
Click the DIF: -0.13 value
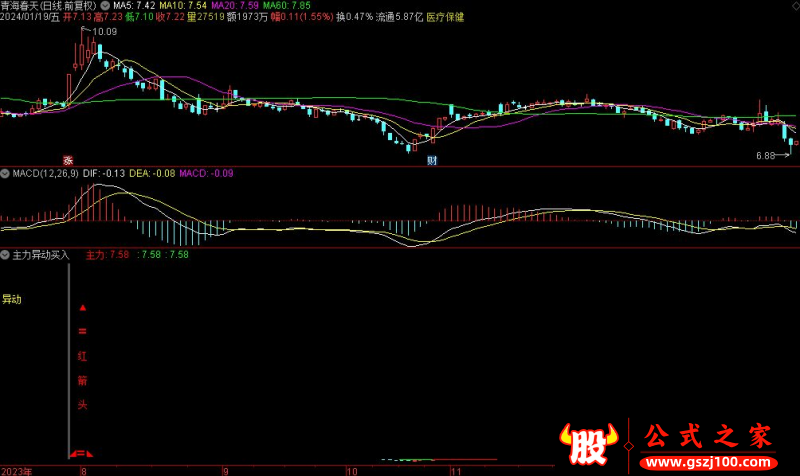point(104,173)
